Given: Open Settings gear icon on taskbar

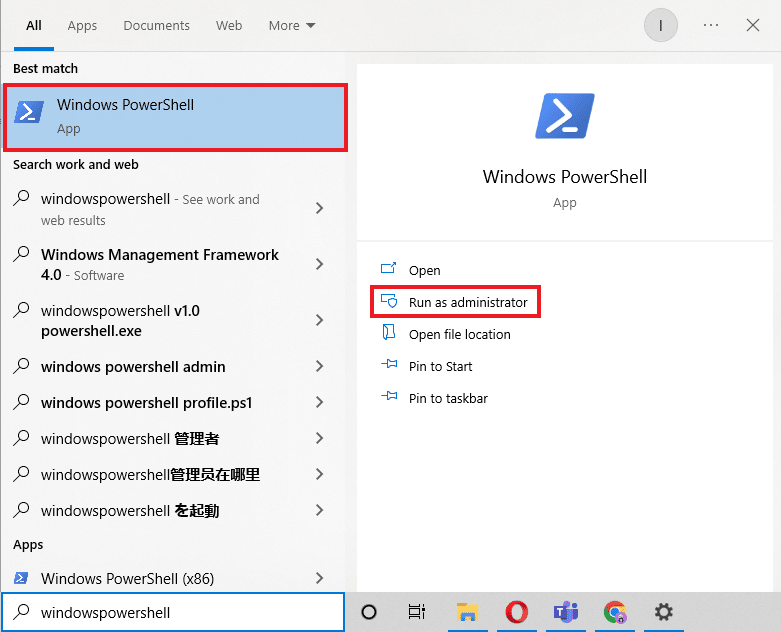Looking at the screenshot, I should [663, 612].
